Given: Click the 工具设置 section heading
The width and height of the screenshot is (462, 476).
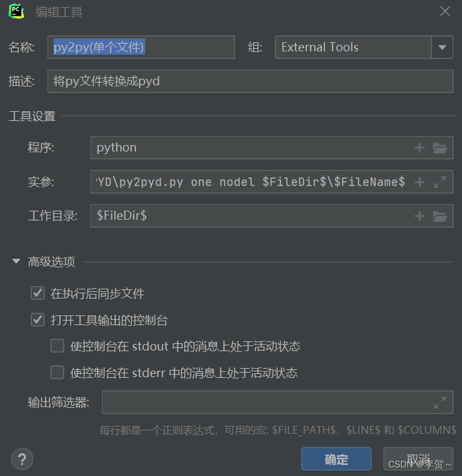Looking at the screenshot, I should (x=32, y=116).
